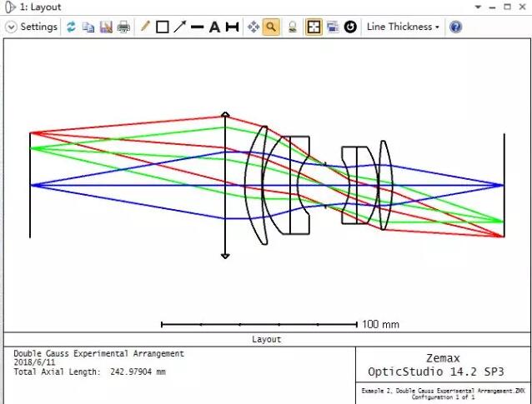
Task: Click the 100 mm scale bar
Action: (260, 323)
